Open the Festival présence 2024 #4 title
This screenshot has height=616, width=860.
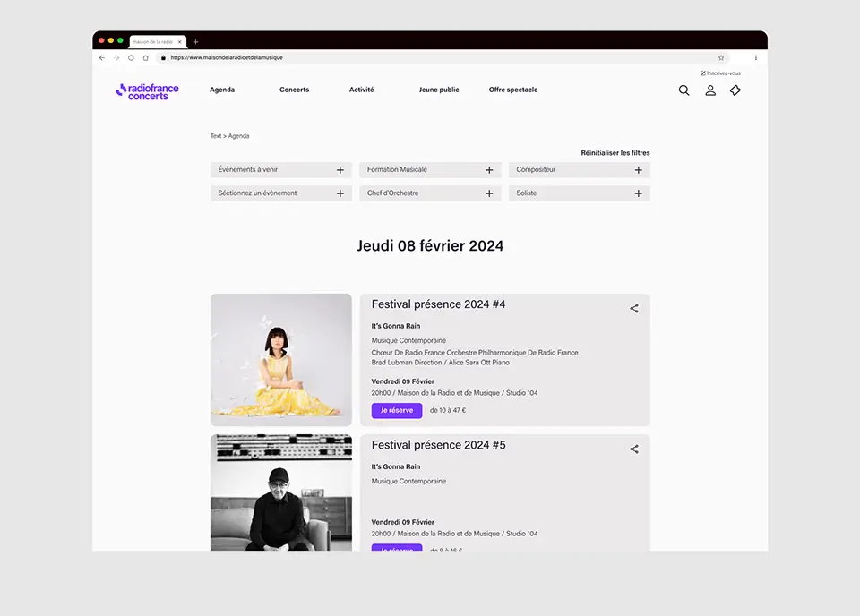coord(438,304)
